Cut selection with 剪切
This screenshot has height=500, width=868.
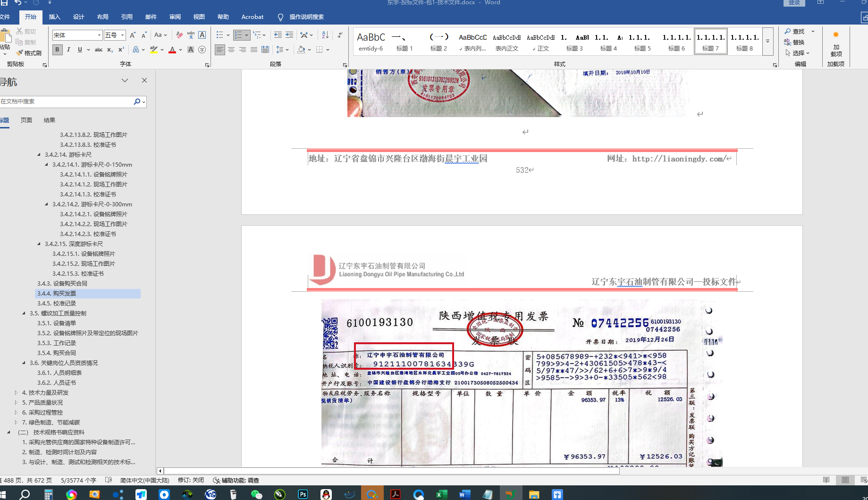(26, 31)
